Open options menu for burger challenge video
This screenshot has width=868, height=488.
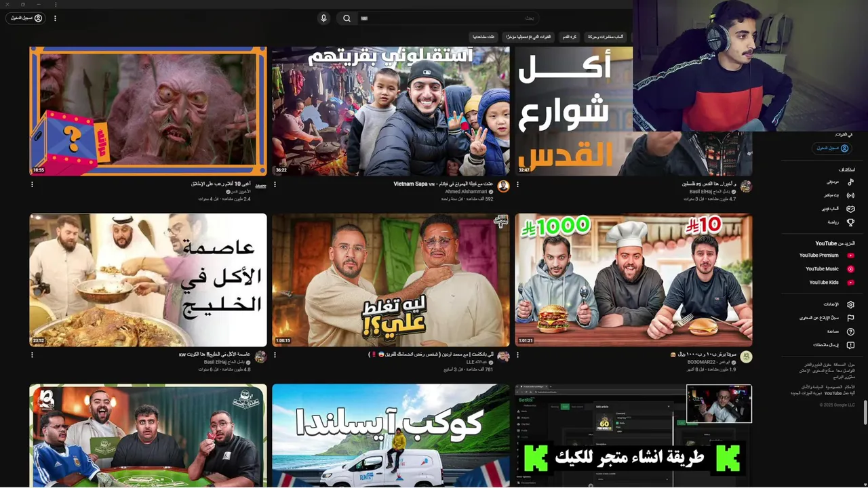(x=517, y=354)
